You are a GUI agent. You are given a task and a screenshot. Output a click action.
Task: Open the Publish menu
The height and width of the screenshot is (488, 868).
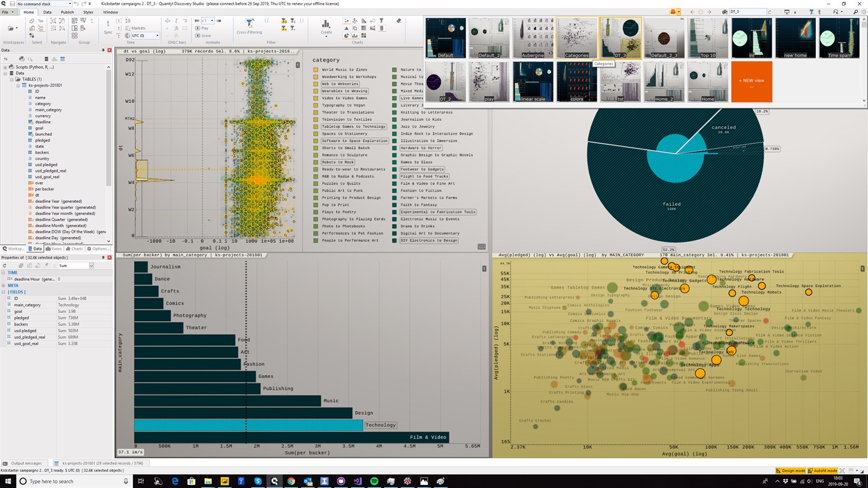click(66, 12)
